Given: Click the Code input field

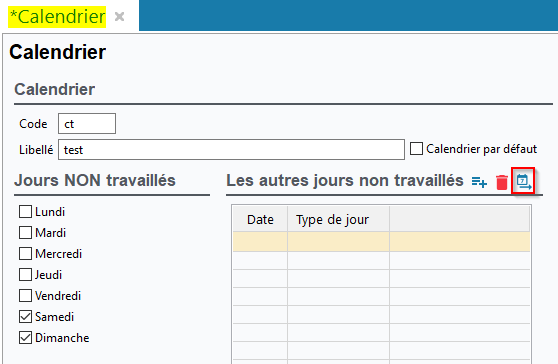Looking at the screenshot, I should tap(87, 123).
